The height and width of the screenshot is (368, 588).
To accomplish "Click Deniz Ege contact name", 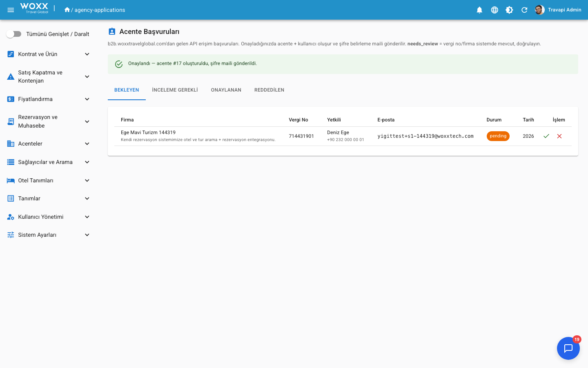I will (x=338, y=132).
